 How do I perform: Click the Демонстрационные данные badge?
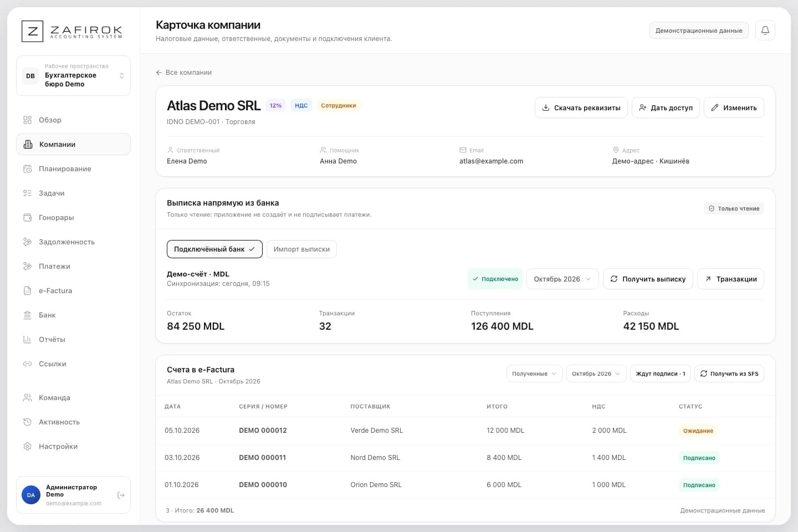point(699,30)
